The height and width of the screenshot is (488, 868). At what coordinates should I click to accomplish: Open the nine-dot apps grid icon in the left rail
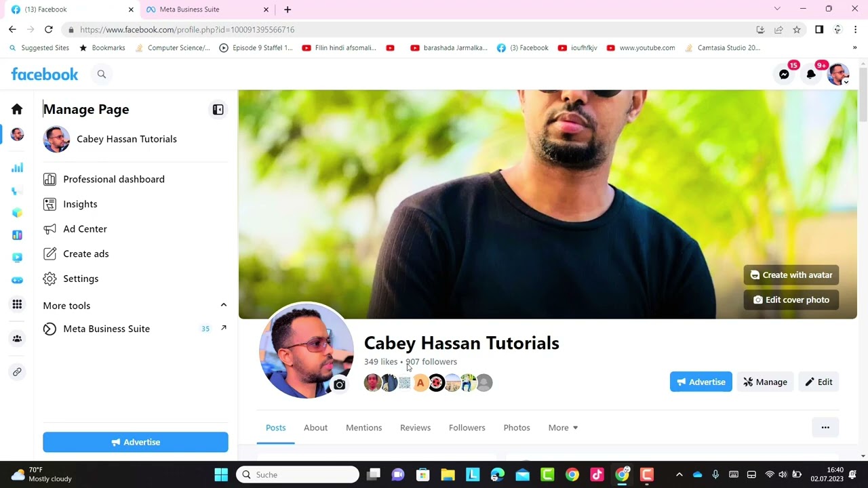click(17, 304)
